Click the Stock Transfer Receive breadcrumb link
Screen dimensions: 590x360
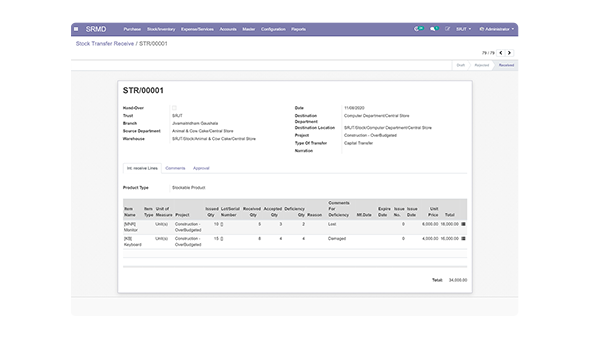click(105, 44)
